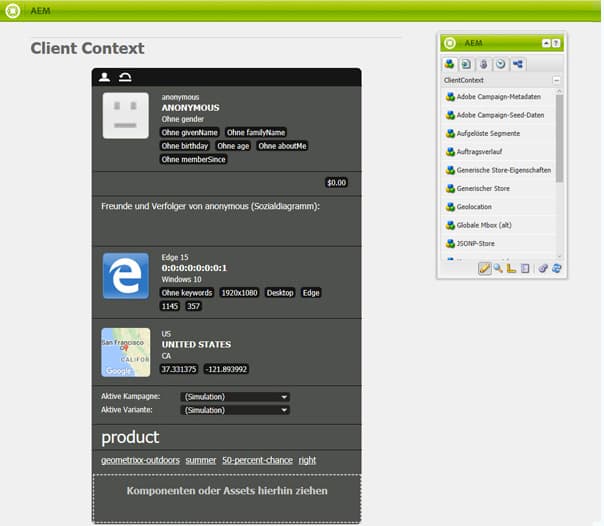Screen dimensions: 604x526
Task: Click the JSONP-Store component icon
Action: tap(450, 243)
